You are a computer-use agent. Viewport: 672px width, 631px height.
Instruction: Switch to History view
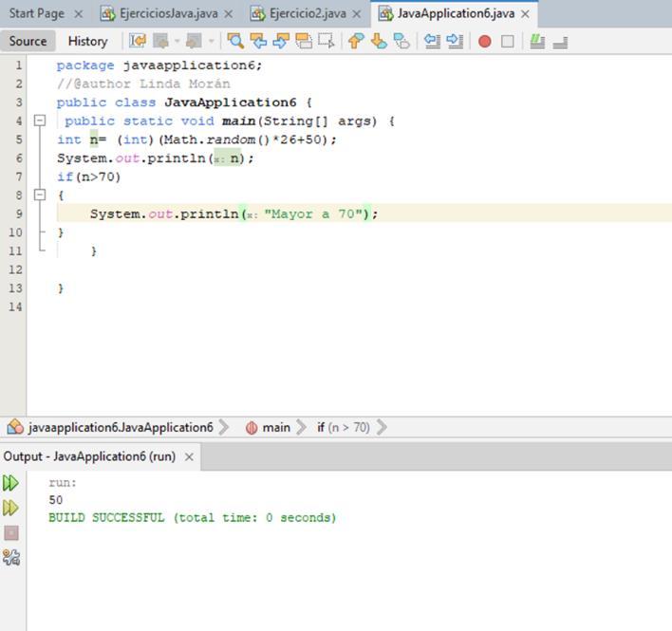coord(88,41)
